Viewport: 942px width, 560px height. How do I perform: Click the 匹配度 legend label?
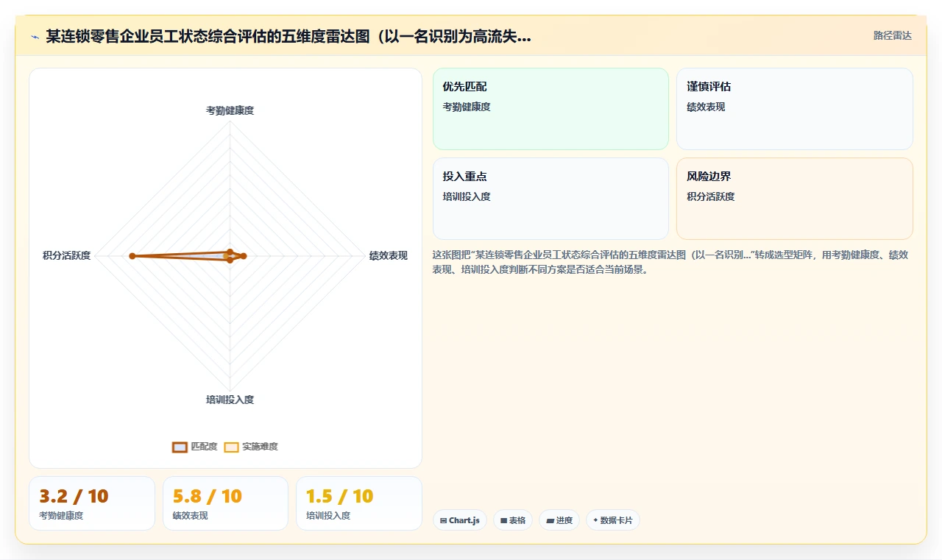click(204, 447)
